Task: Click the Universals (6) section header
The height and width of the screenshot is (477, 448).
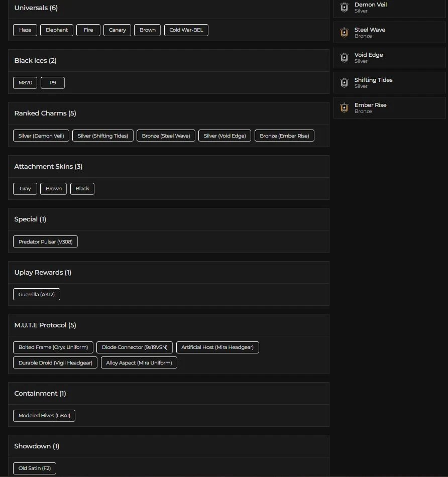Action: click(36, 8)
